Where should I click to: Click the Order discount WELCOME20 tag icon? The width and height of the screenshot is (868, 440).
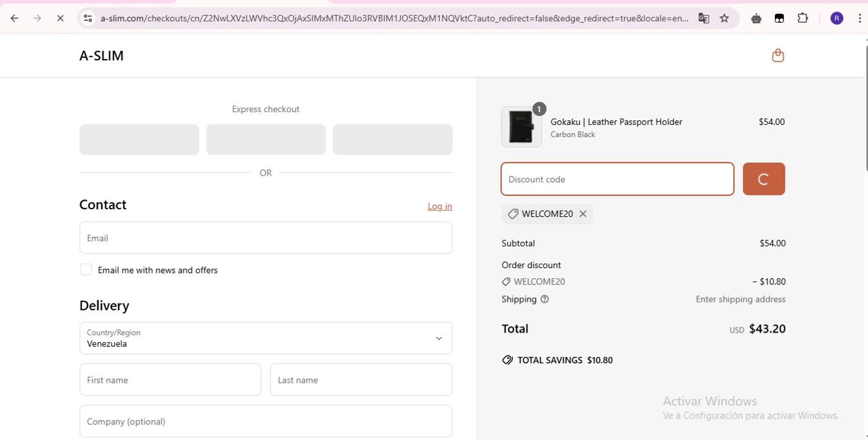click(x=506, y=282)
